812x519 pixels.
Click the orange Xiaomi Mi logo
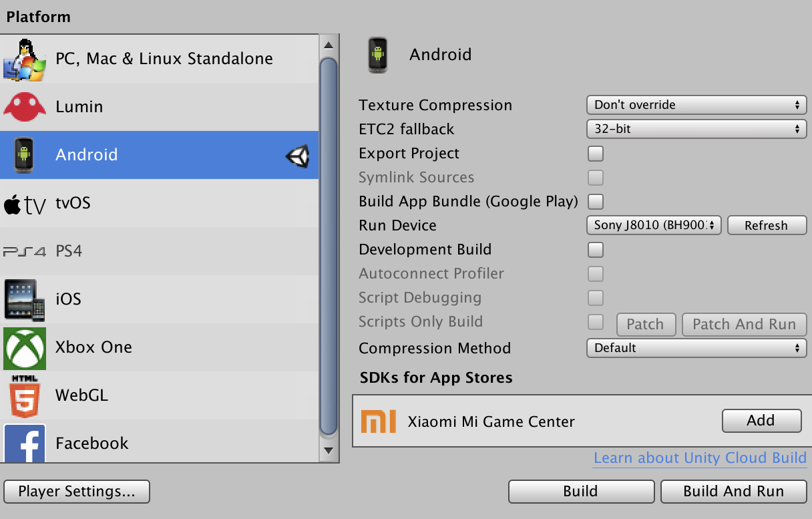coord(378,421)
